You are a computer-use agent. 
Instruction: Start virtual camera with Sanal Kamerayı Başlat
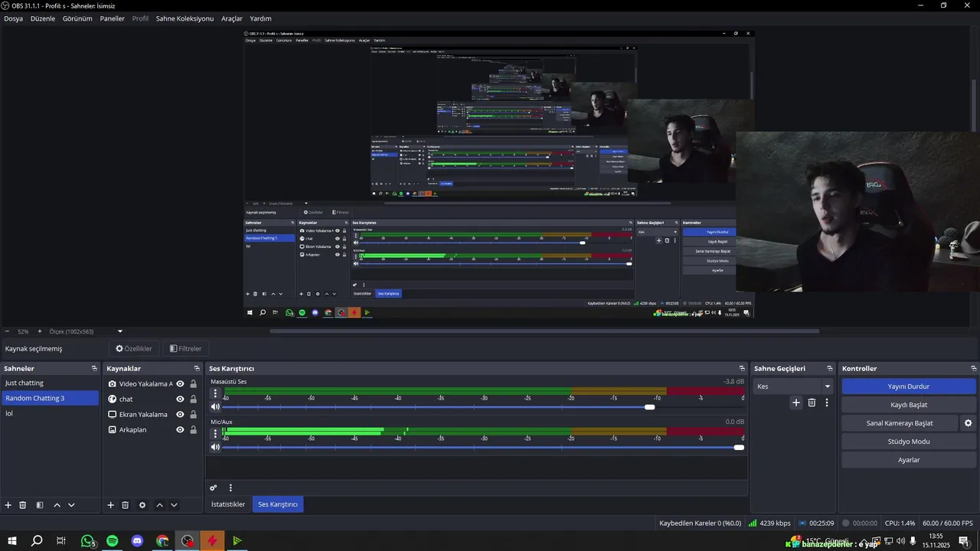coord(900,423)
